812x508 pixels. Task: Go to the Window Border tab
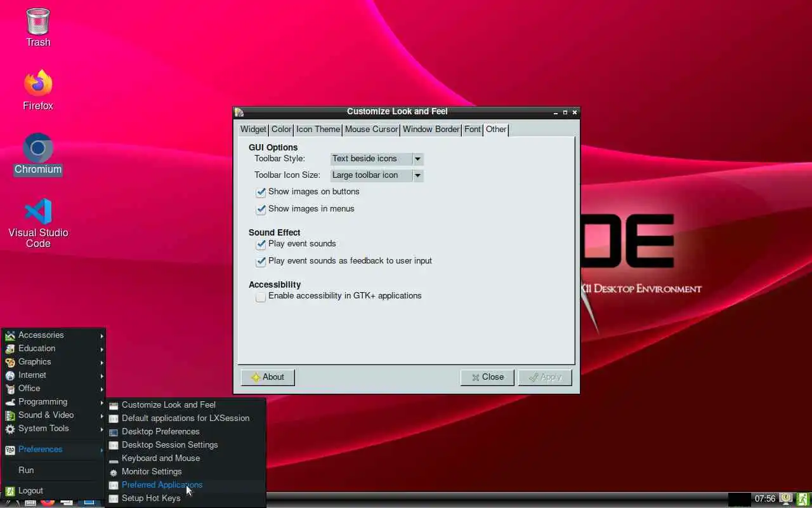[431, 130]
